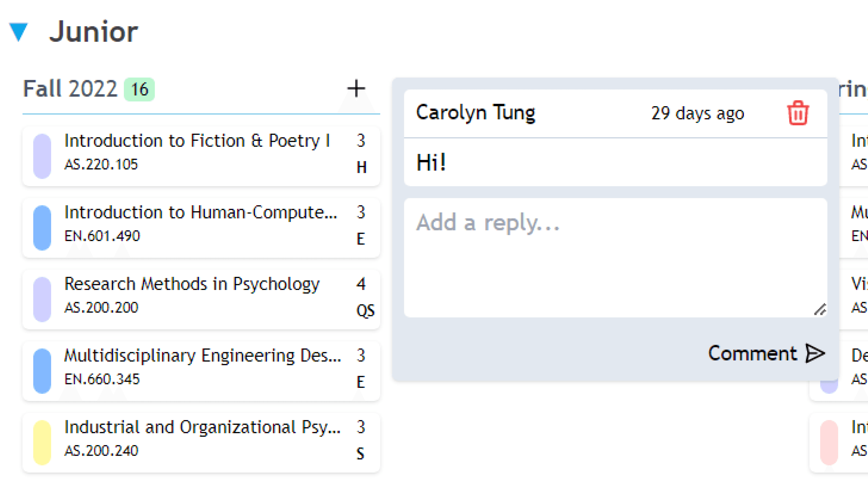Collapse the Junior year section

pyautogui.click(x=19, y=32)
